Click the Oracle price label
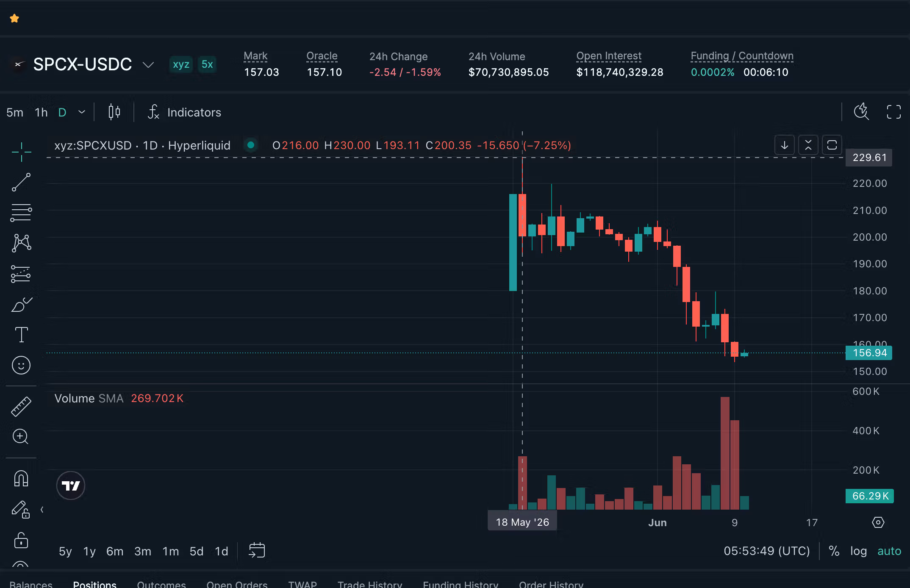 coord(322,56)
